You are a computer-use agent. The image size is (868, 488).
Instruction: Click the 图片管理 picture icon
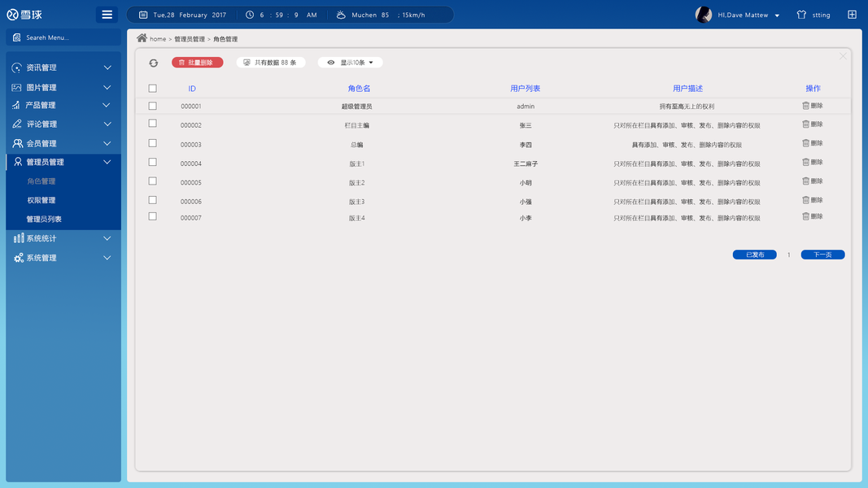tap(16, 87)
